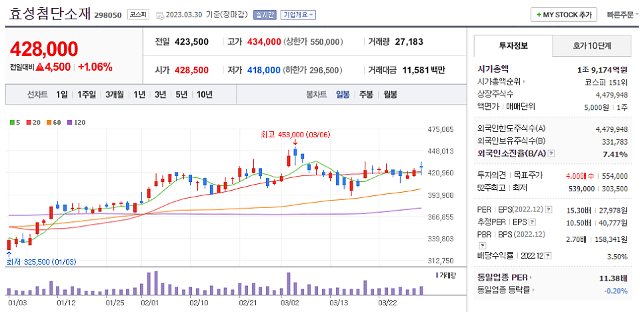The width and height of the screenshot is (644, 312).
Task: Click the 최저 325,500 (01/03) chart marker
Action: [x=41, y=262]
